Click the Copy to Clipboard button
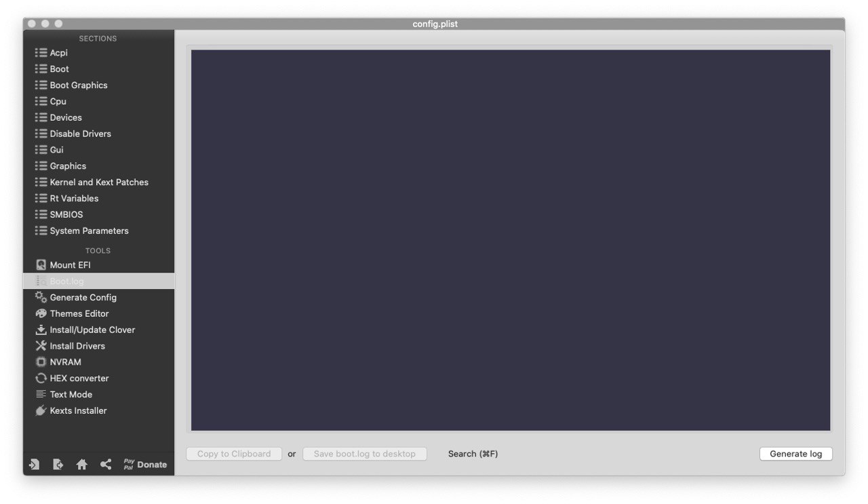 234,454
